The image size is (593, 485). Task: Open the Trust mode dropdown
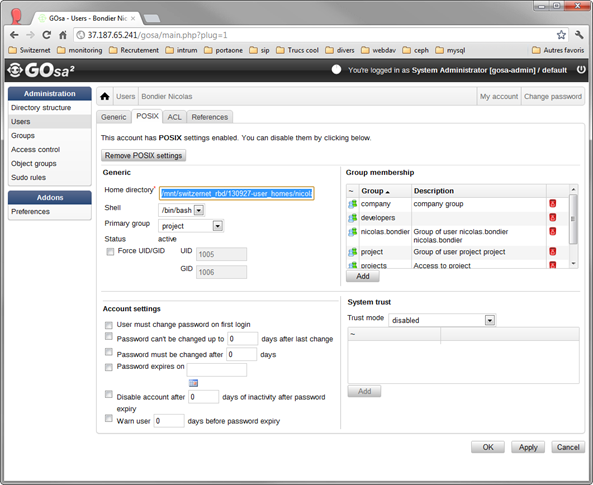point(442,320)
